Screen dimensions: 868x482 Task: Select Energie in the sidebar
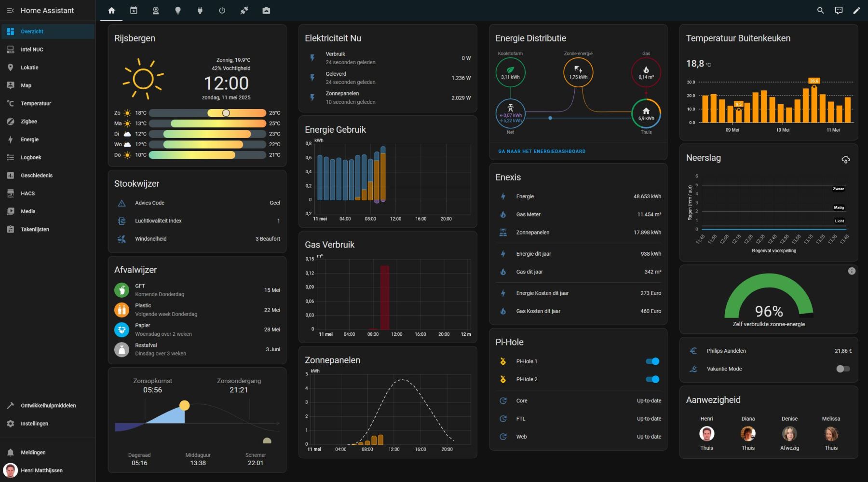29,139
